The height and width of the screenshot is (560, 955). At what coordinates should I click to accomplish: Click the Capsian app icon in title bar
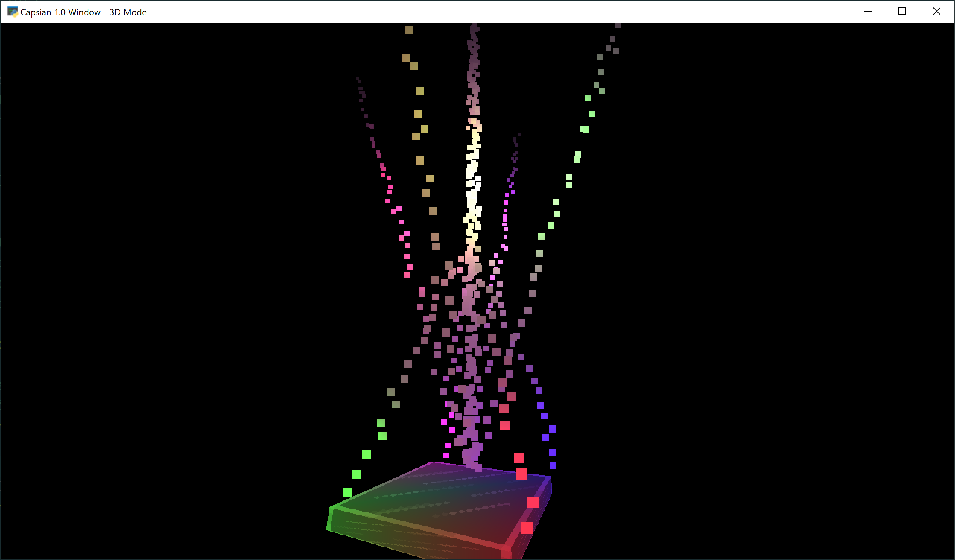(x=13, y=12)
